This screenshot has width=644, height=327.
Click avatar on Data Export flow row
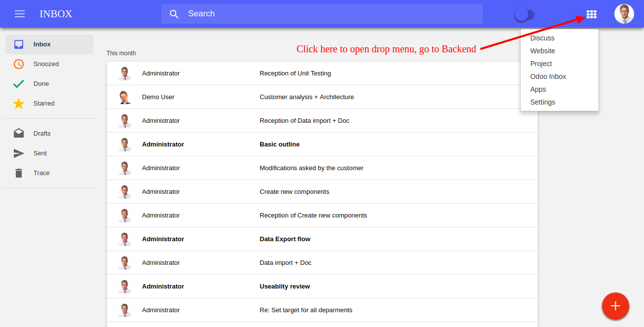click(x=124, y=239)
